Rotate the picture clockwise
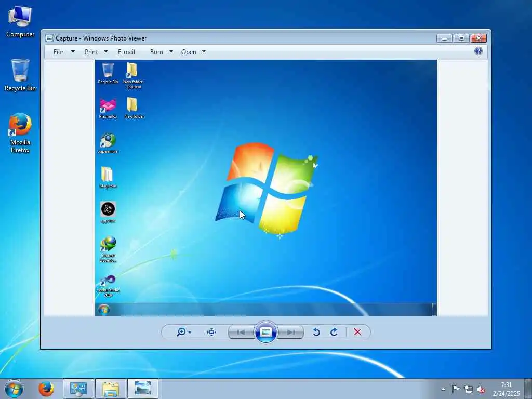The image size is (532, 399). [334, 332]
